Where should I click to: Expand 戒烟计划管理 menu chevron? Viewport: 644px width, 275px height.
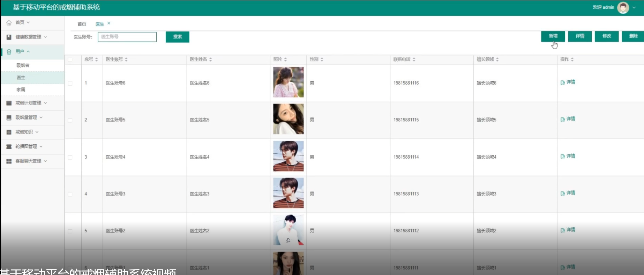(45, 103)
